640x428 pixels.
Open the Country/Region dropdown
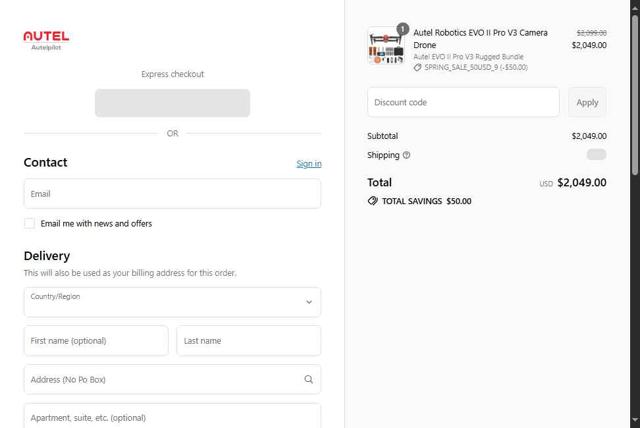(x=172, y=302)
